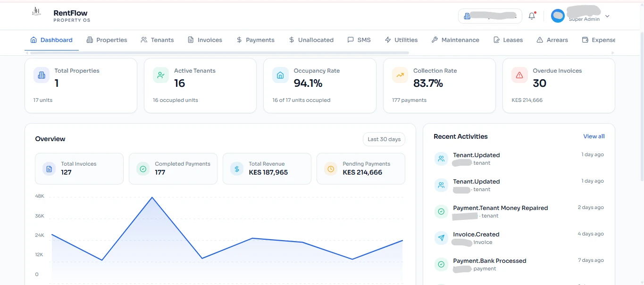Click the Maintenance tab wrench icon
Viewport: 644px width, 285px height.
435,40
